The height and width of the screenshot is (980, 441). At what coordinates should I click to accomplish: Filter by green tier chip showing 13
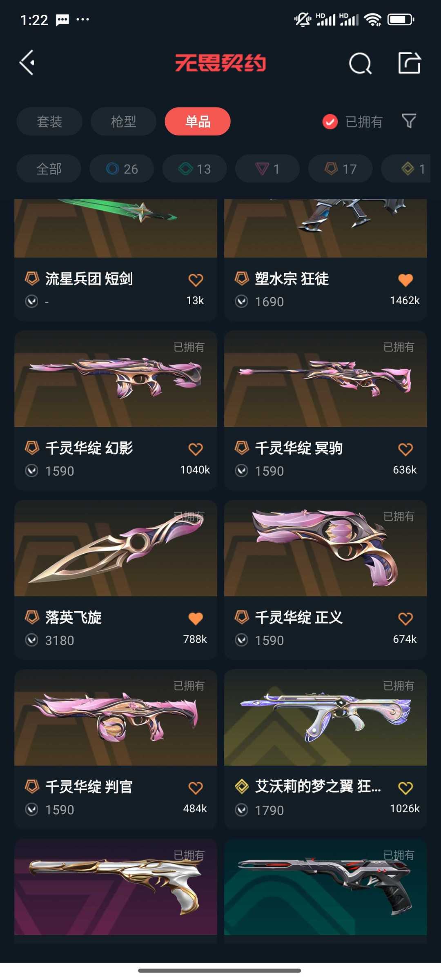194,169
